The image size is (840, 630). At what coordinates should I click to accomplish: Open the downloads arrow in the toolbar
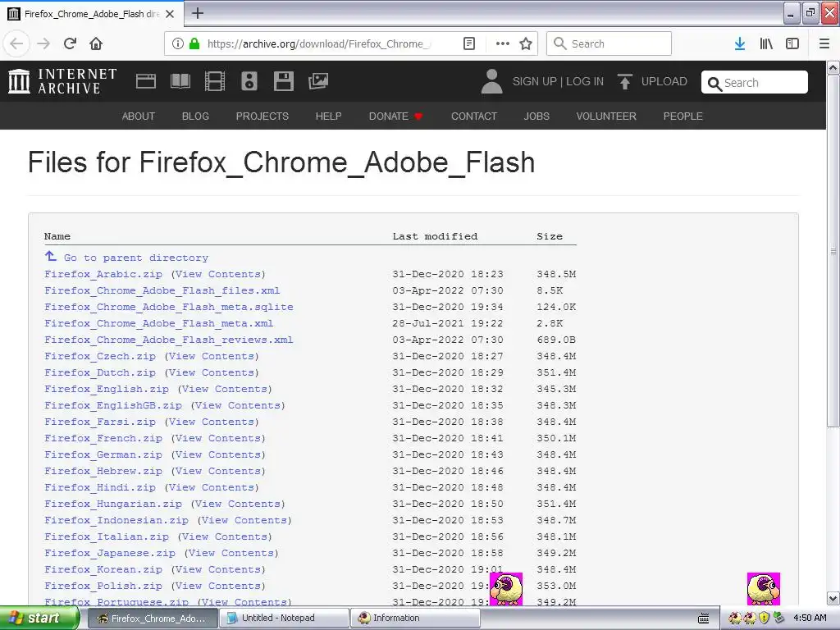click(740, 43)
